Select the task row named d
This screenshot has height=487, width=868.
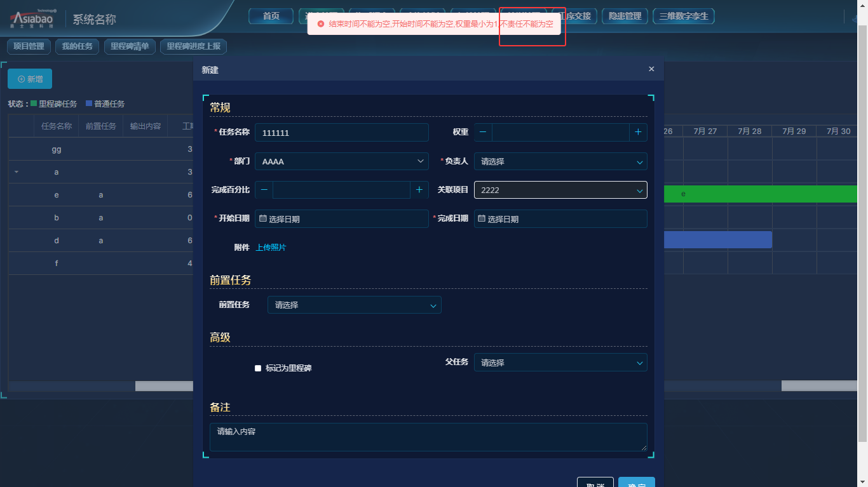100,241
